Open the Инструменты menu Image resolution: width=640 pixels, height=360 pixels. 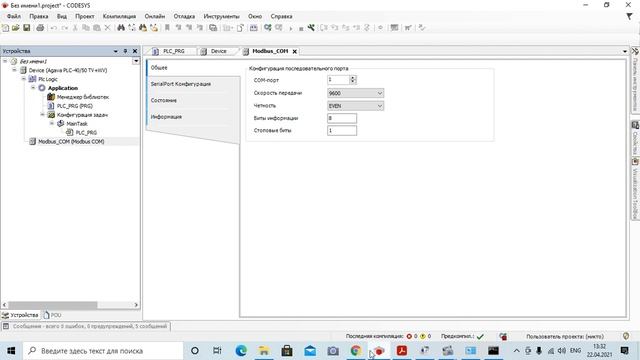221,16
